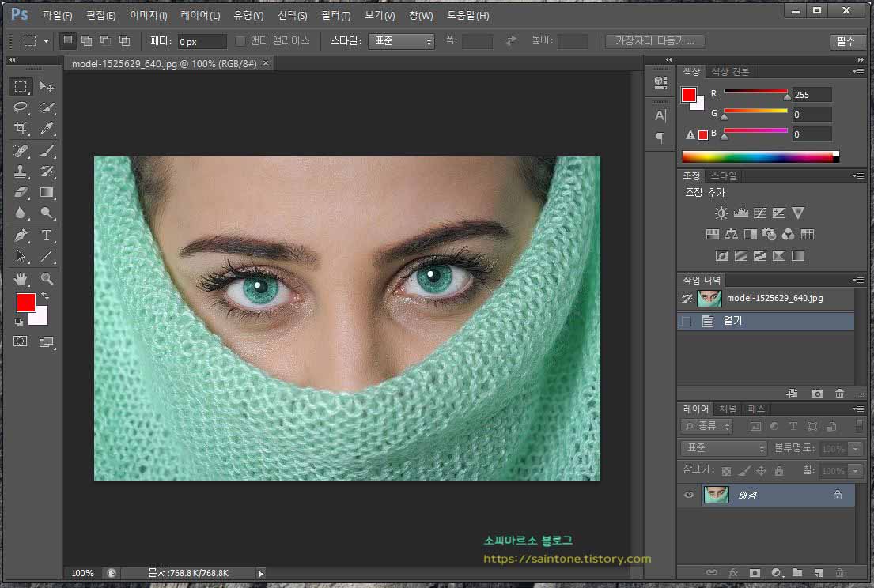Select the Eraser tool

click(x=21, y=192)
